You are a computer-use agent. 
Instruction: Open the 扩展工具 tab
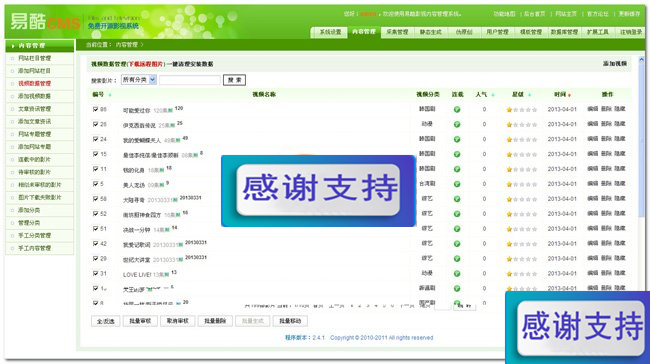597,32
